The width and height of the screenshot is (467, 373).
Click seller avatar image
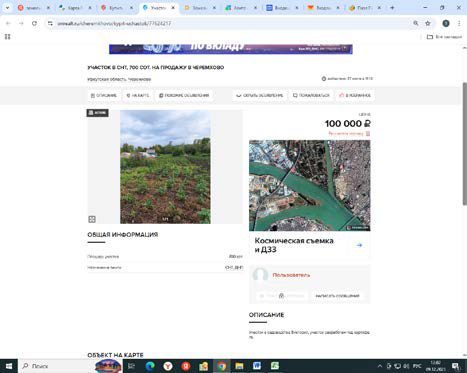(260, 275)
